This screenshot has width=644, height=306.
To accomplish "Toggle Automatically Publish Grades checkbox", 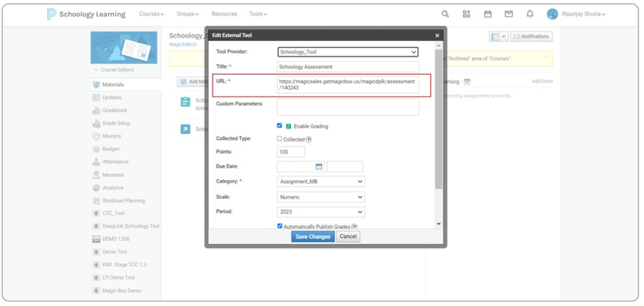I will point(280,226).
